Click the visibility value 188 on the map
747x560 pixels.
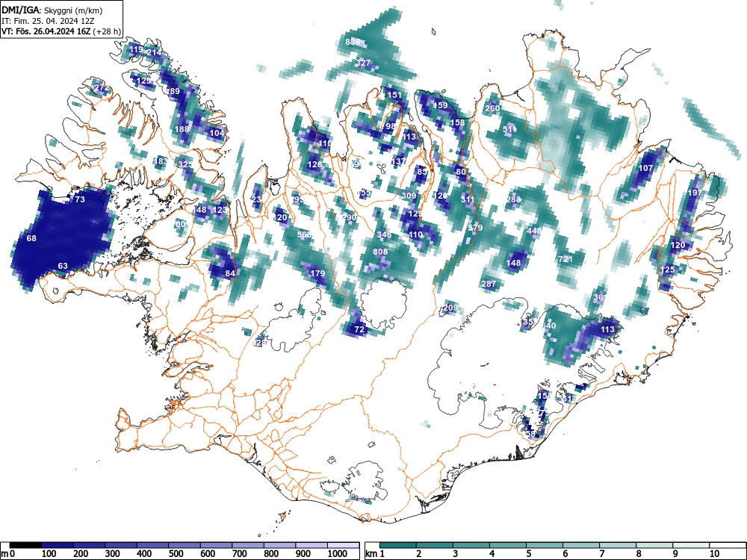click(x=182, y=129)
